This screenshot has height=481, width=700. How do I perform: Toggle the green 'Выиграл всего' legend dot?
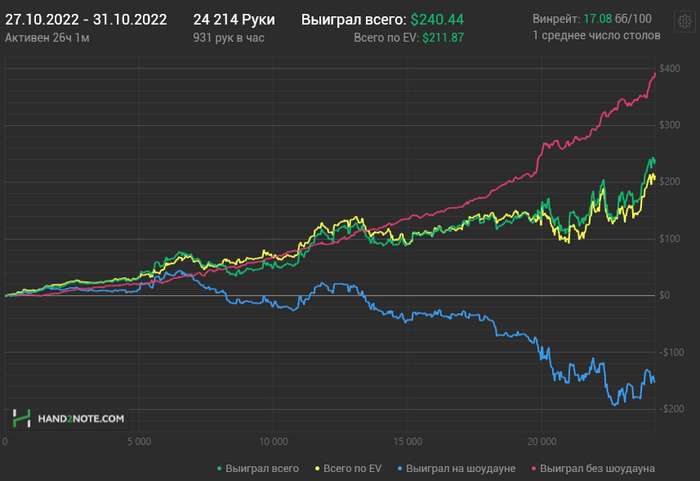219,469
